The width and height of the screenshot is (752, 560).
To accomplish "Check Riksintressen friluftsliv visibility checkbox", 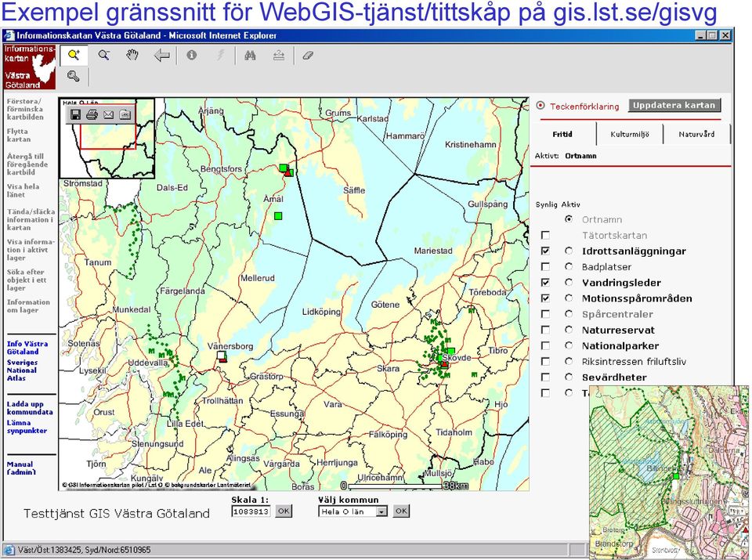I will (x=545, y=362).
